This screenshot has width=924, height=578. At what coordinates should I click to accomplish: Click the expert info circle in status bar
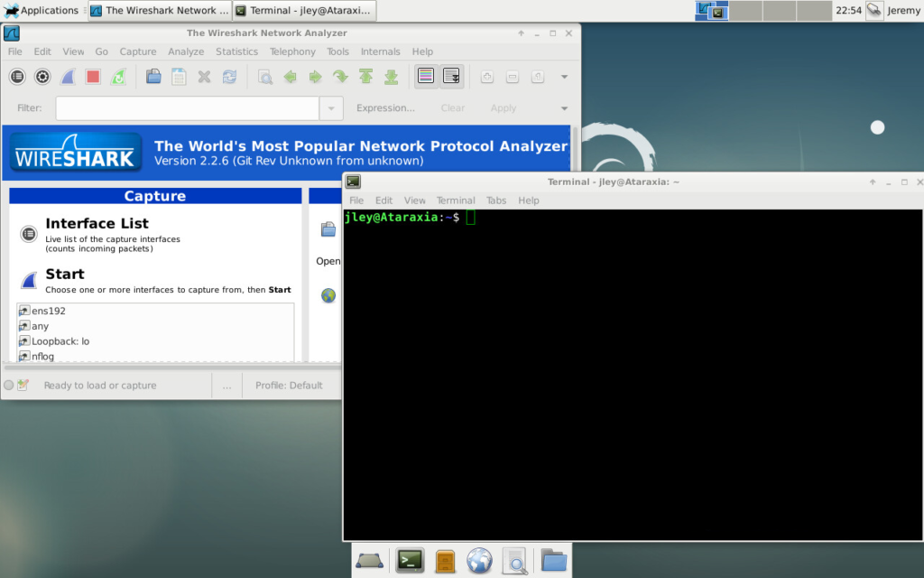click(x=9, y=385)
